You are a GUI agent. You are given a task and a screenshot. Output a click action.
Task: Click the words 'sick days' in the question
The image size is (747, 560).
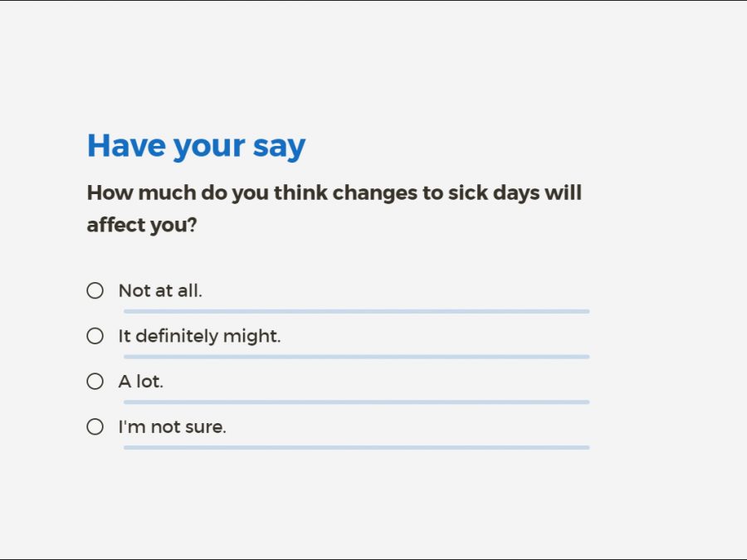[x=493, y=193]
